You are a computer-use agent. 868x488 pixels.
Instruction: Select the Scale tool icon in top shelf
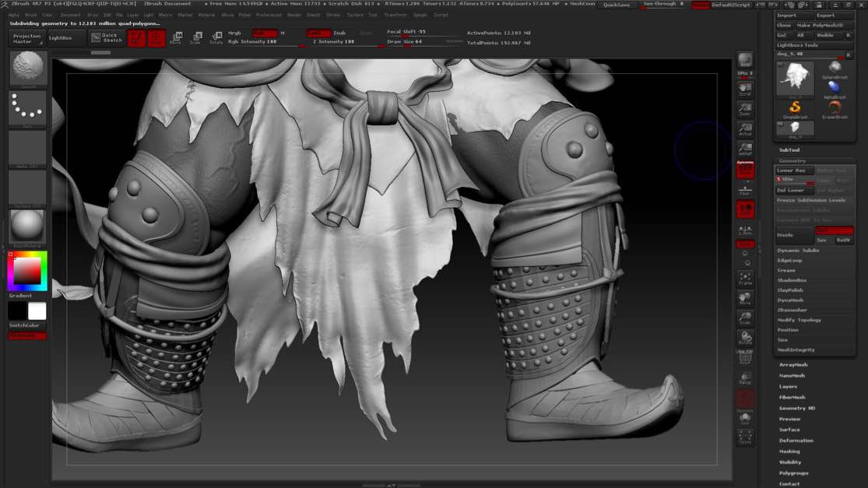[196, 37]
